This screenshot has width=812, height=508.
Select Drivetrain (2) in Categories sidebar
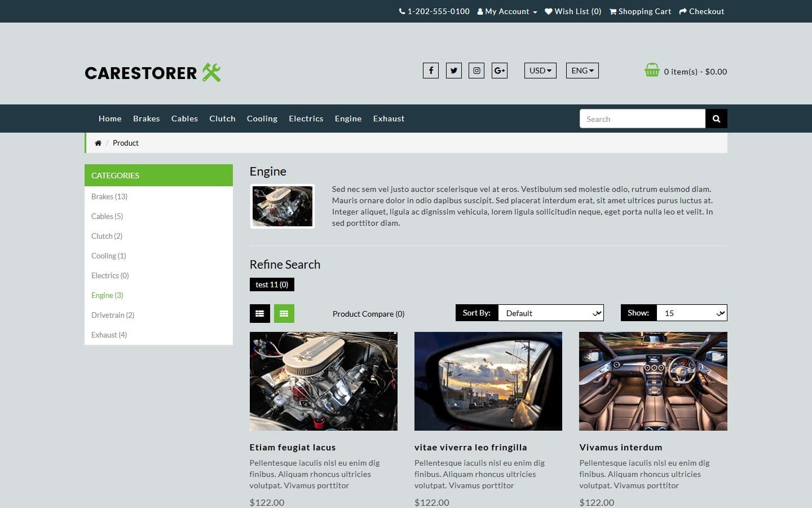pos(113,315)
